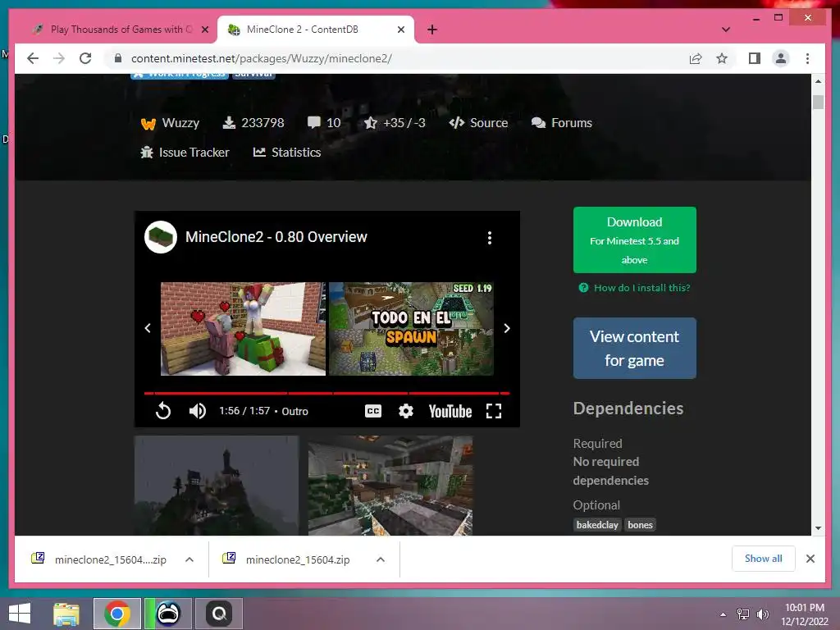The height and width of the screenshot is (630, 840).
Task: Open the Forums link
Action: point(561,123)
